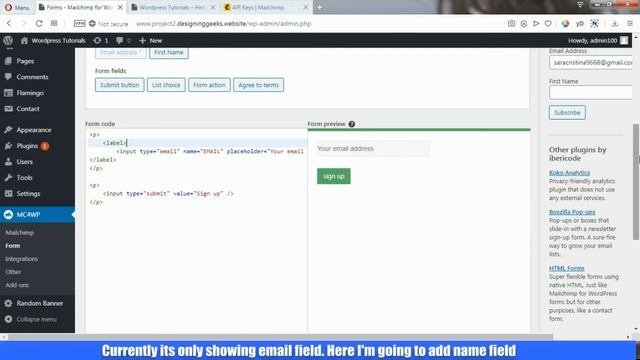This screenshot has width=640, height=360.
Task: Open updates indicator in admin bar
Action: pos(101,40)
